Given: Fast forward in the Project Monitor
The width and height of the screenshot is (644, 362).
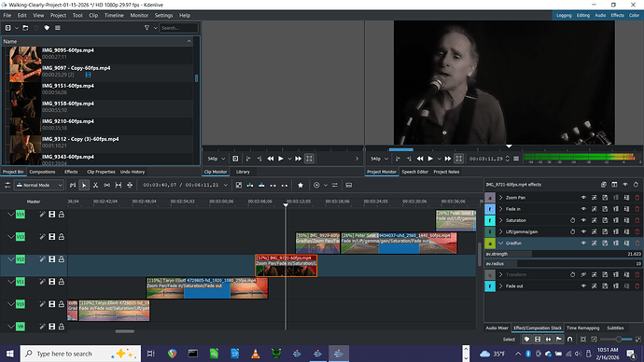Looking at the screenshot, I should [448, 159].
